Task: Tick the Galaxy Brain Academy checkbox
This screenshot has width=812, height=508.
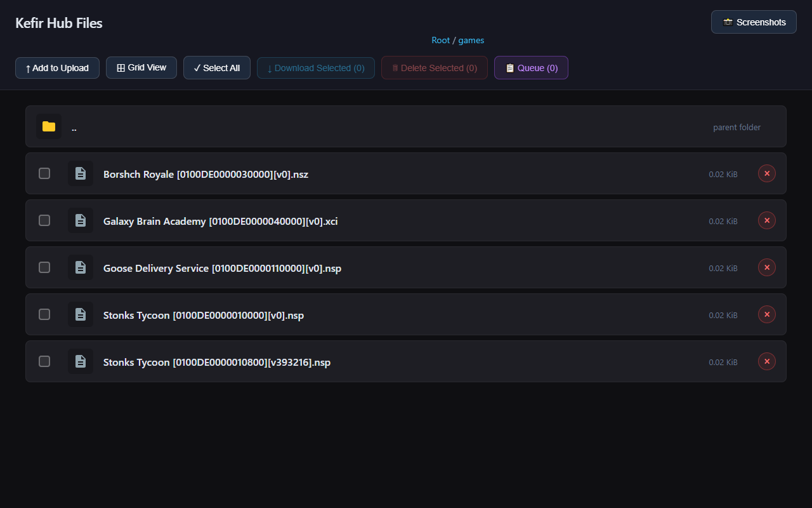Action: [x=44, y=220]
